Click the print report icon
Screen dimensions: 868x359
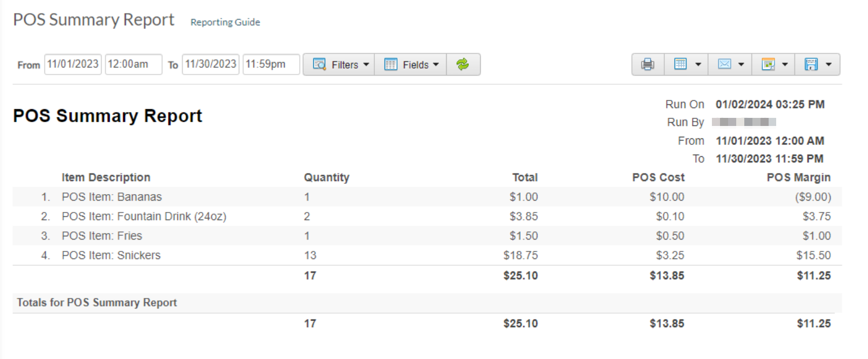click(648, 64)
